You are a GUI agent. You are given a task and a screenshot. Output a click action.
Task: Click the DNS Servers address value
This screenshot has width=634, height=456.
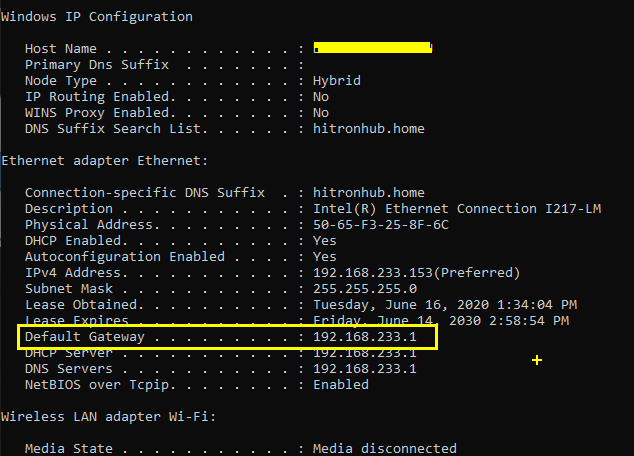pyautogui.click(x=365, y=369)
